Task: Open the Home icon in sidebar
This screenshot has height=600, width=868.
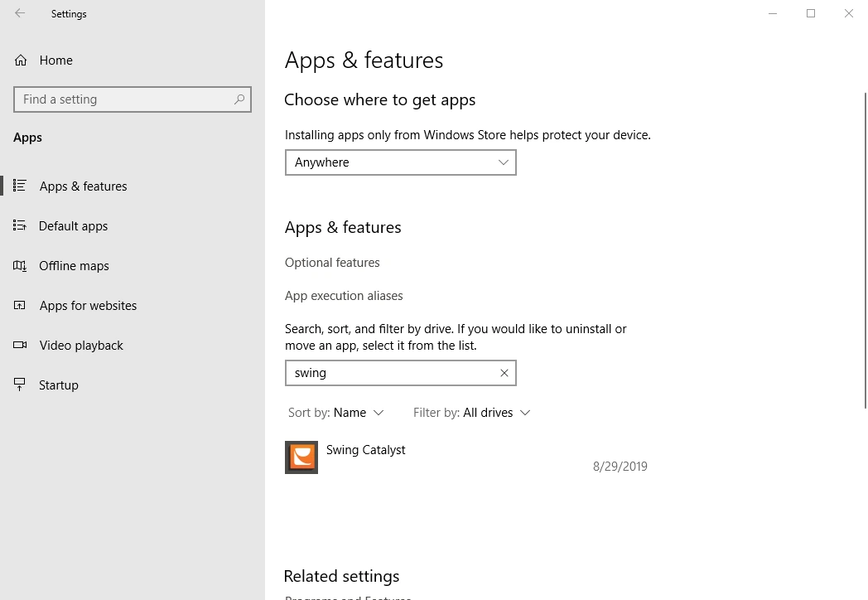Action: point(21,60)
